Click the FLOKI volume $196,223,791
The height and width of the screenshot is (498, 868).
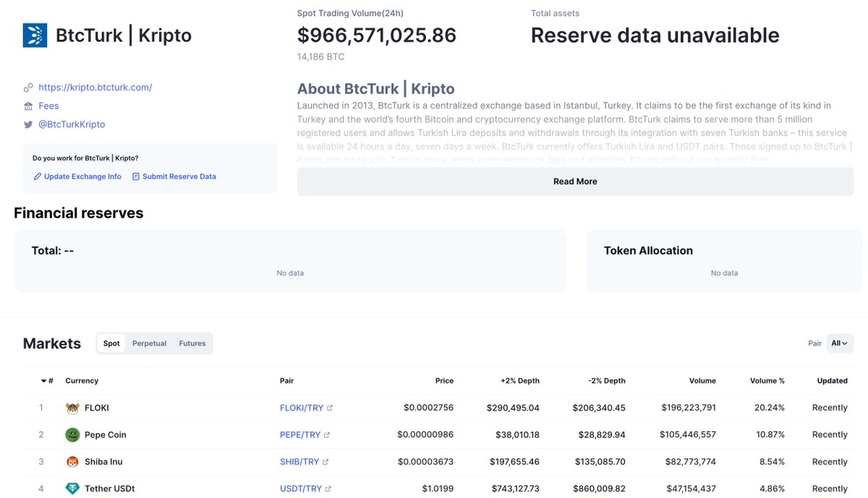point(689,408)
